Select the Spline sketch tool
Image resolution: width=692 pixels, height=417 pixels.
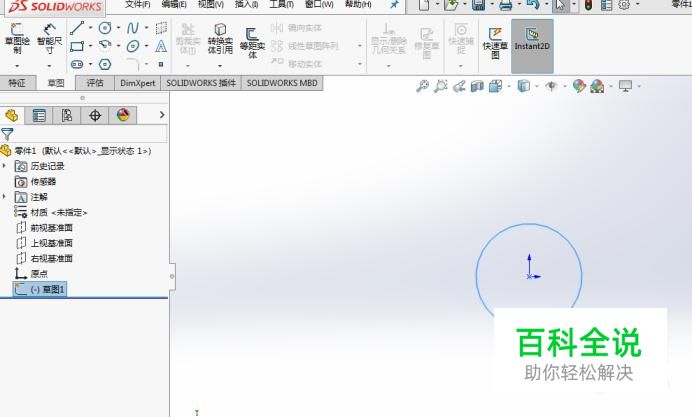pyautogui.click(x=132, y=28)
